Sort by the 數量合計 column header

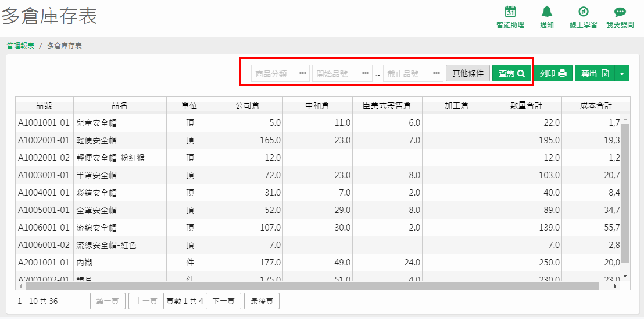(x=527, y=105)
